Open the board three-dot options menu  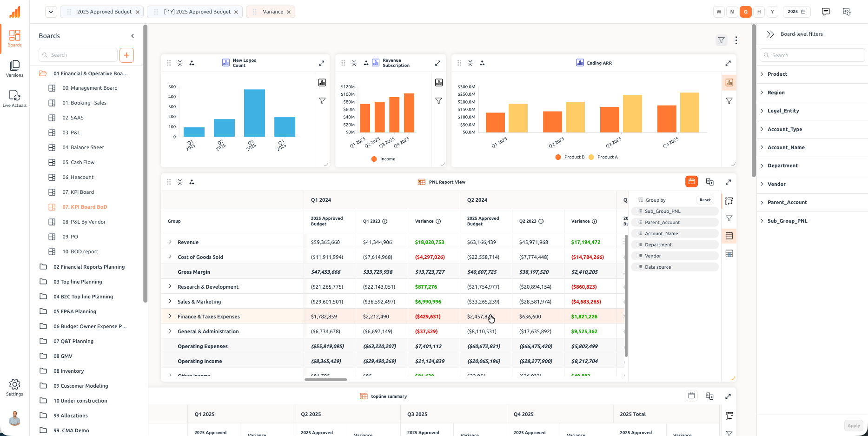point(736,40)
